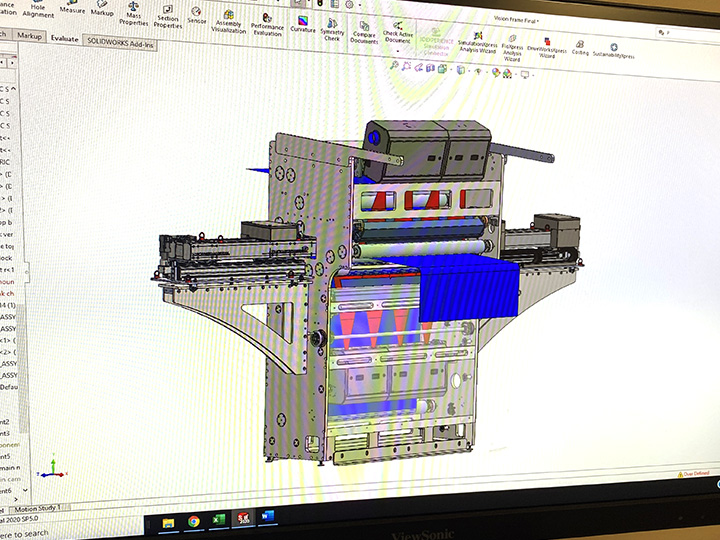Viewport: 720px width, 540px height.
Task: Click the Measure tool
Action: point(72,9)
